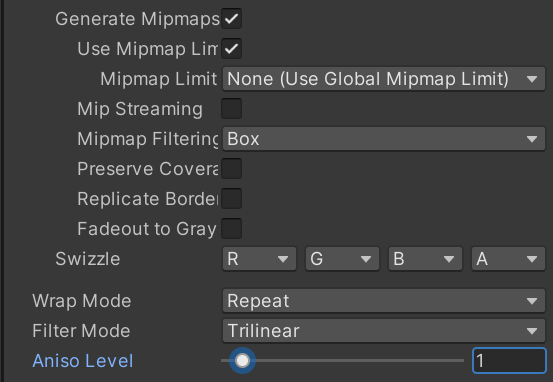Uncheck the Generate Mipmaps checkbox
Screen dimensions: 553x382
pos(231,19)
